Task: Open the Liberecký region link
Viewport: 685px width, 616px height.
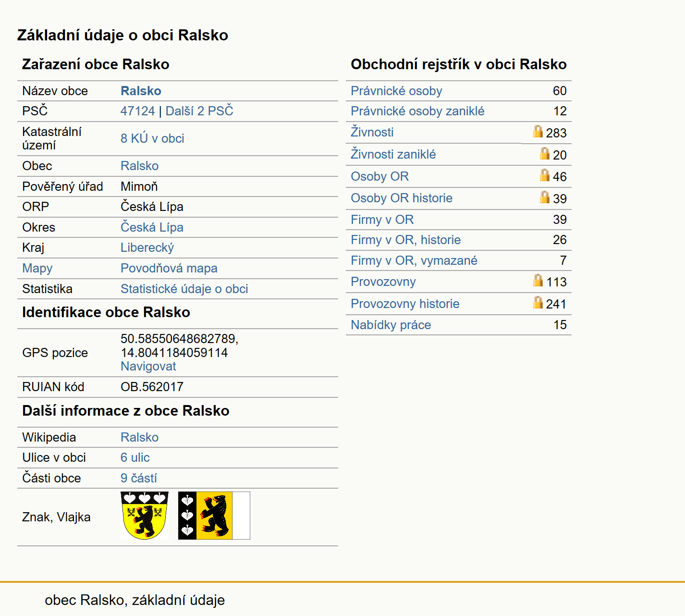Action: click(147, 248)
